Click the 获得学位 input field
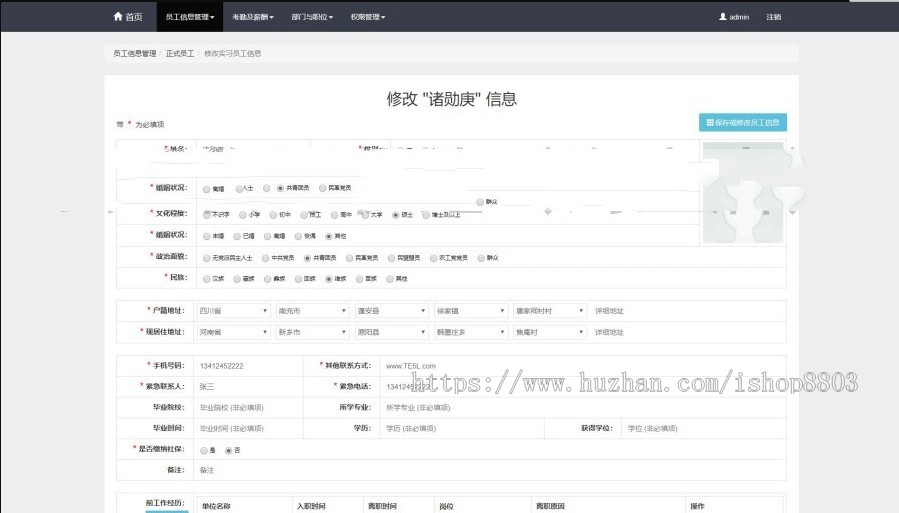This screenshot has height=513, width=899. (703, 428)
